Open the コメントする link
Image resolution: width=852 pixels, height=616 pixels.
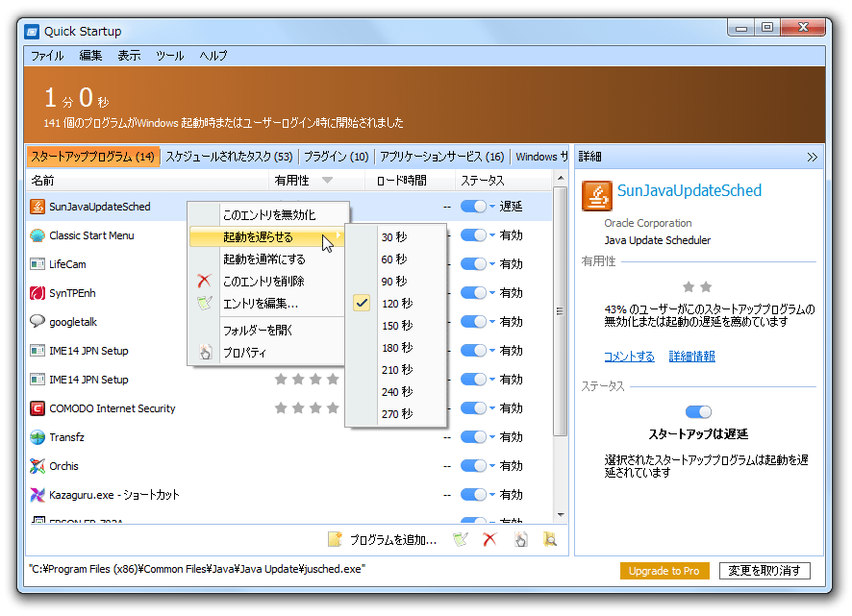tap(629, 357)
